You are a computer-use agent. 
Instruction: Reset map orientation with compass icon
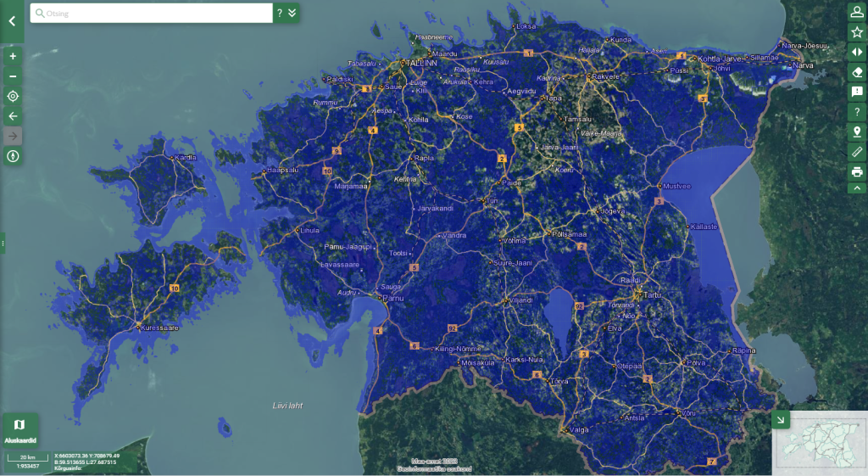click(x=13, y=156)
